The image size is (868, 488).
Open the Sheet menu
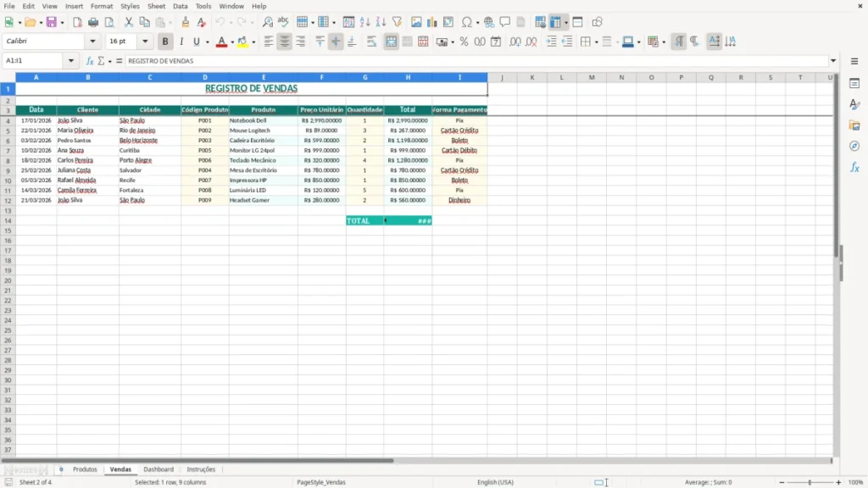(156, 6)
